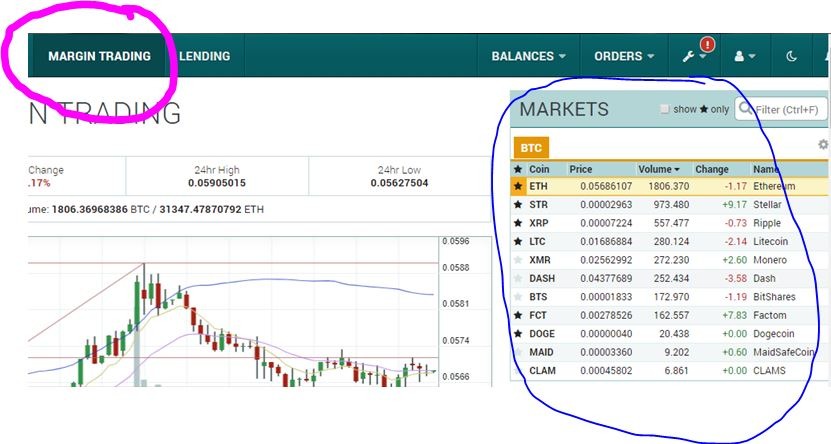Screen dimensions: 831x444
Task: Toggle night mode moon icon
Action: [x=791, y=56]
